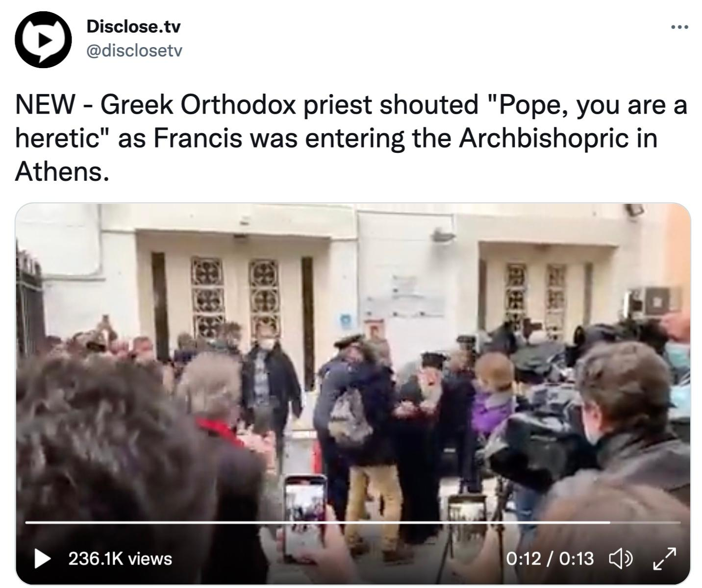This screenshot has width=702, height=588.
Task: Open the three-dot tweet options menu
Action: (x=679, y=27)
